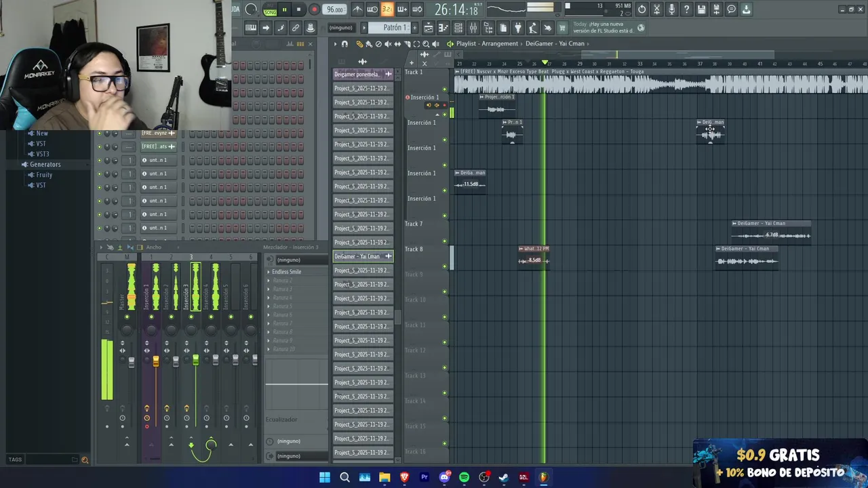Viewport: 868px width, 488px height.
Task: Add new pattern with the plus button
Action: pyautogui.click(x=416, y=28)
